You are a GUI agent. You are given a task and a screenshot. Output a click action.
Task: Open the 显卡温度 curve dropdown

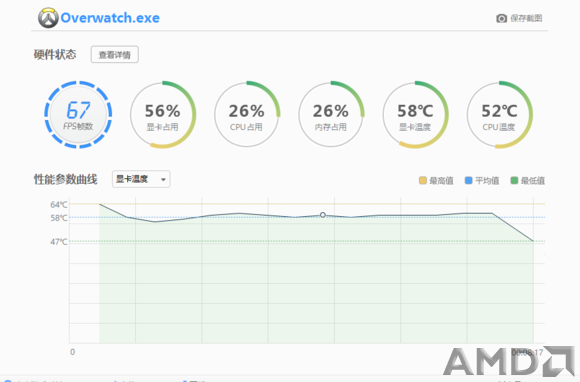pyautogui.click(x=141, y=179)
